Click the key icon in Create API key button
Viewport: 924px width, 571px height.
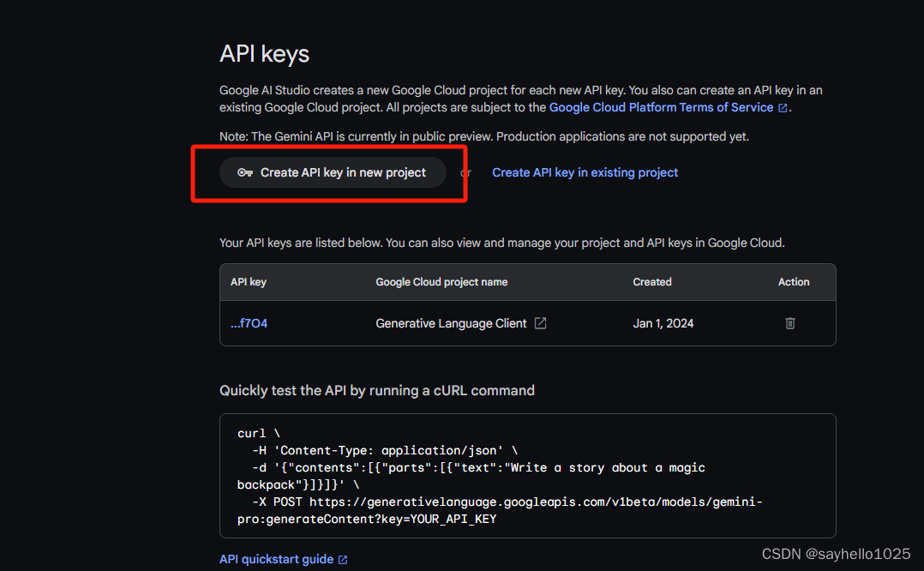pyautogui.click(x=245, y=172)
